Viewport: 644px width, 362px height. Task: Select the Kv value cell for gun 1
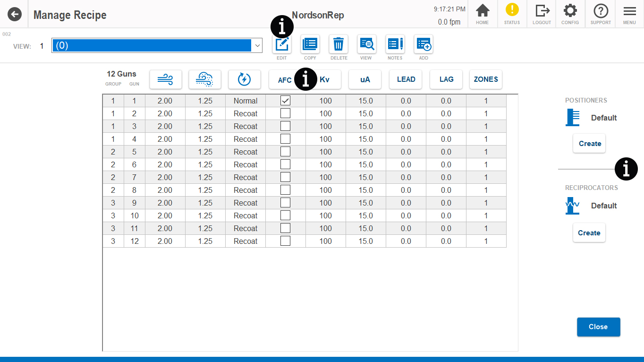coord(325,101)
